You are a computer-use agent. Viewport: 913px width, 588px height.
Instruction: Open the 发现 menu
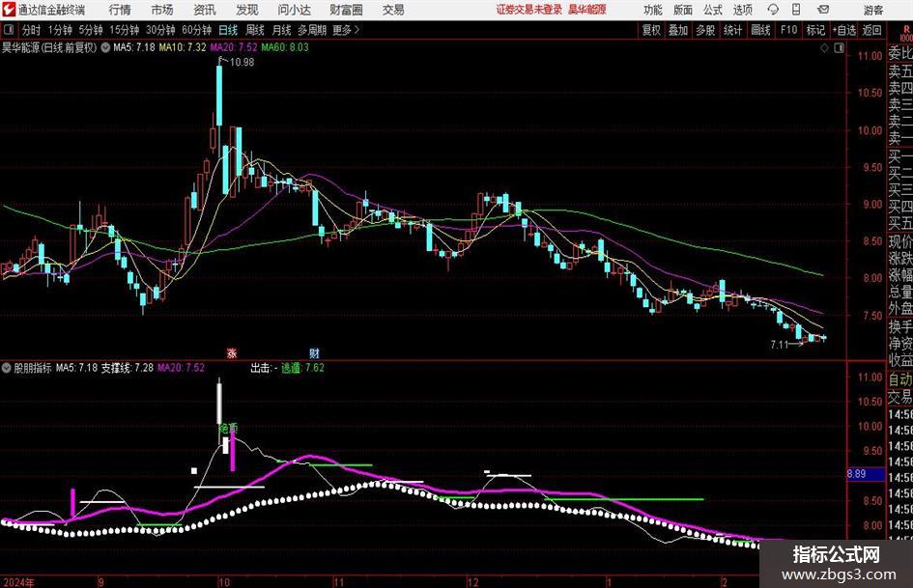pyautogui.click(x=247, y=10)
